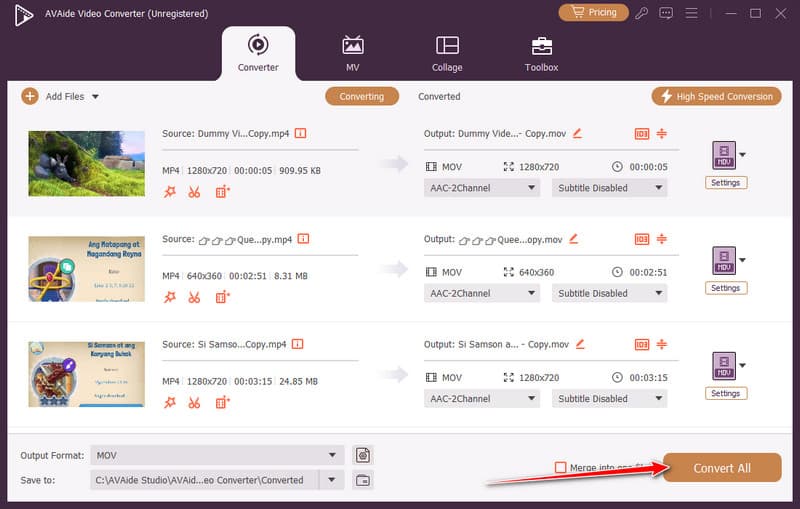Open the Toolbox tab
The width and height of the screenshot is (800, 509).
click(x=541, y=53)
